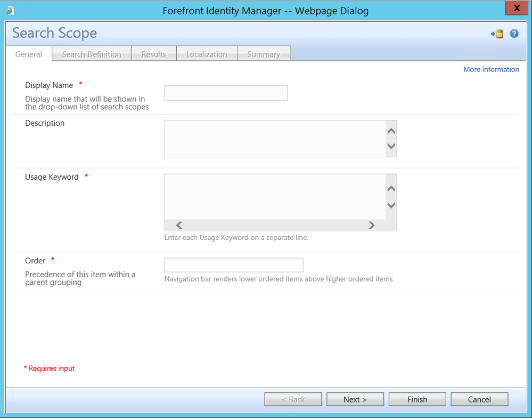This screenshot has height=418, width=532.
Task: Click the 'Display name that will be shown' description
Action: point(87,103)
